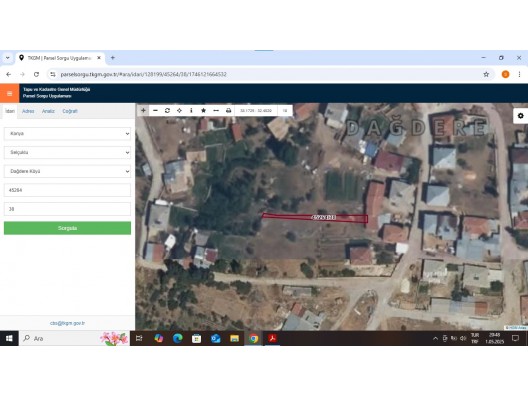Switch to Chrome on the taskbar
This screenshot has height=396, width=528.
254,338
